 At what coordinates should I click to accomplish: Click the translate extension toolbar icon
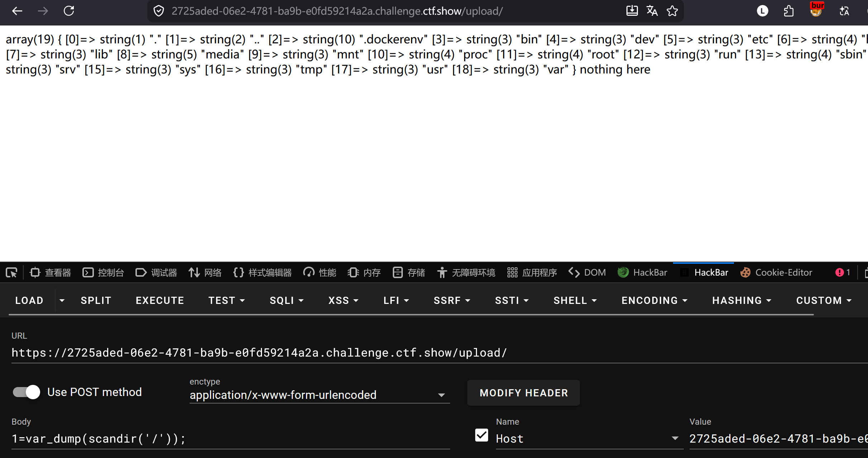[844, 11]
